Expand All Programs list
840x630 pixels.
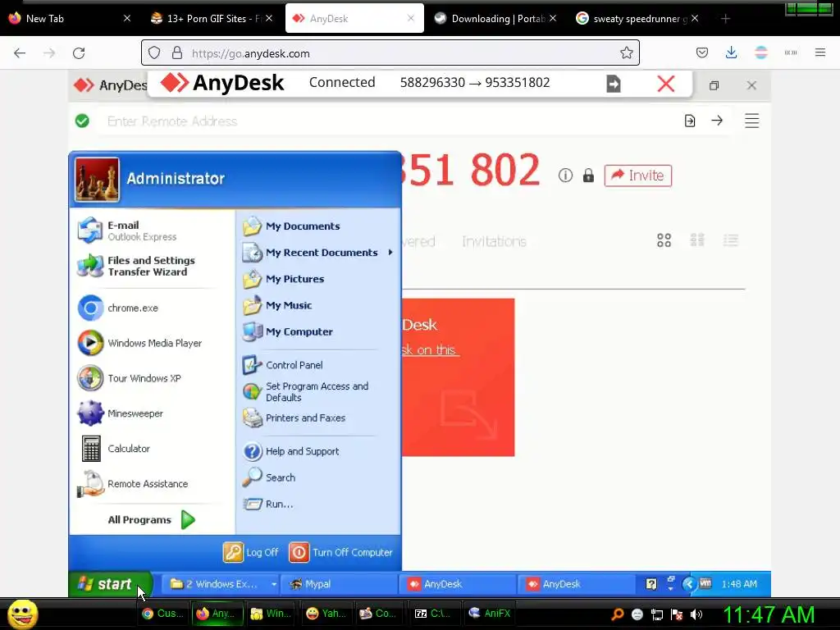(152, 519)
